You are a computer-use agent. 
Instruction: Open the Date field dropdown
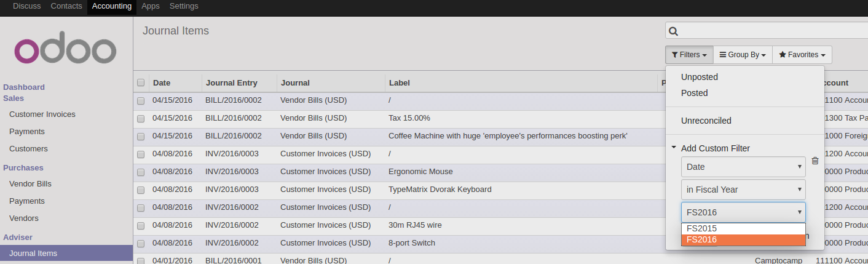click(x=743, y=167)
